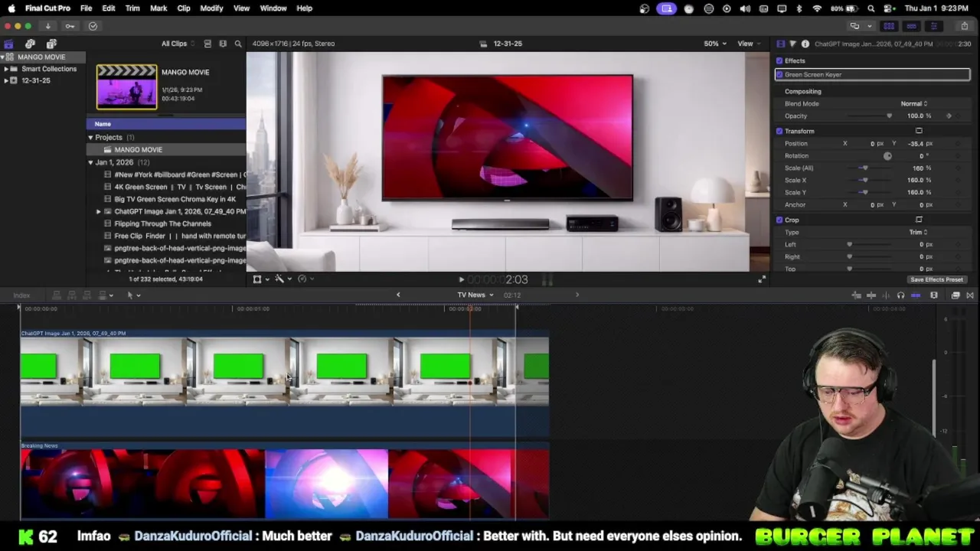Show the Photos and Audio sidebar
Image resolution: width=980 pixels, height=551 pixels.
tap(30, 44)
